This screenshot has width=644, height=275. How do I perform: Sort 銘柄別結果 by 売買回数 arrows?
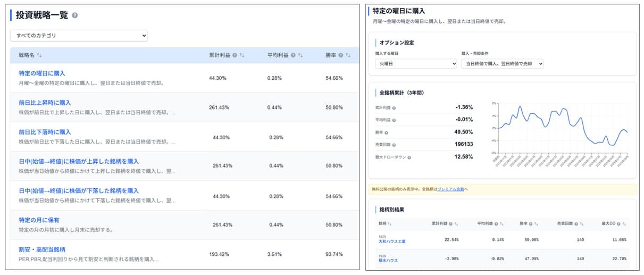(x=582, y=223)
